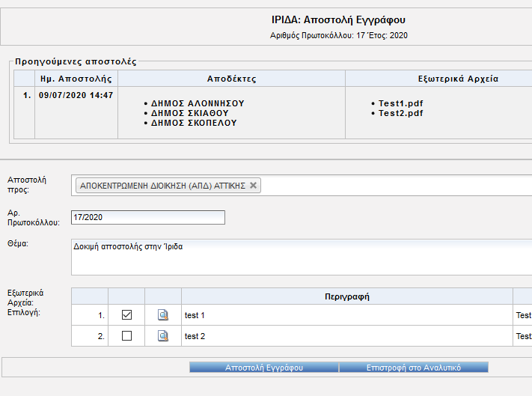
Task: Remove the ΑΠΟΚΕΝΤΡΩΜΕΝΗ ΔΙΟΙΚΗΣΗ ΑΤΤΙΚΗΣ recipient tag
Action: pos(253,186)
